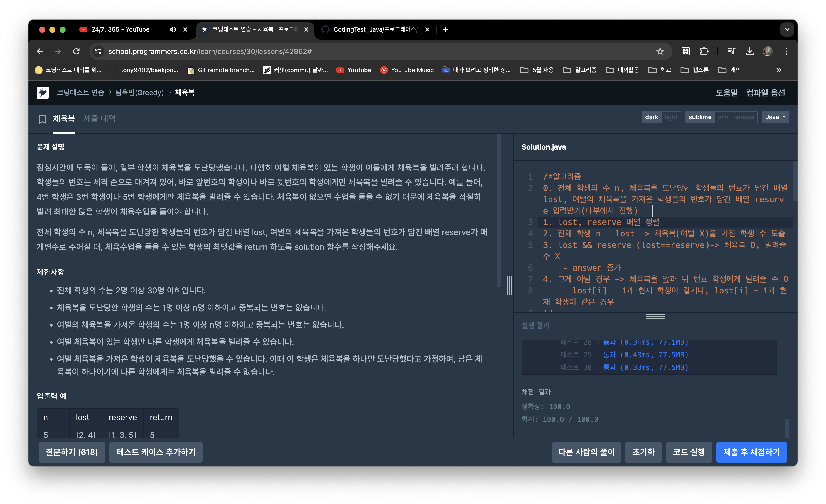Click the reader extension icon in toolbar
Image resolution: width=826 pixels, height=504 pixels.
686,51
